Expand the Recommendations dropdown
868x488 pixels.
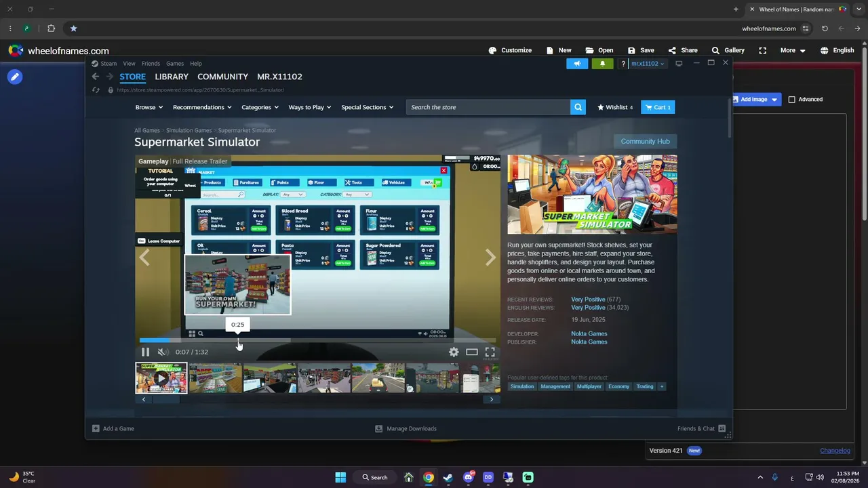point(202,107)
